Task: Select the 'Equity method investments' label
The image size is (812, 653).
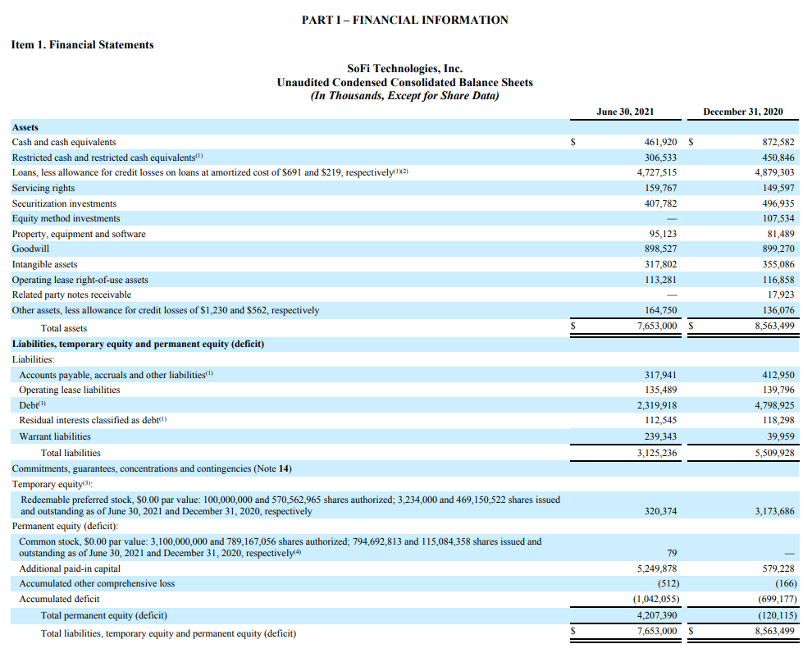Action: pos(66,218)
